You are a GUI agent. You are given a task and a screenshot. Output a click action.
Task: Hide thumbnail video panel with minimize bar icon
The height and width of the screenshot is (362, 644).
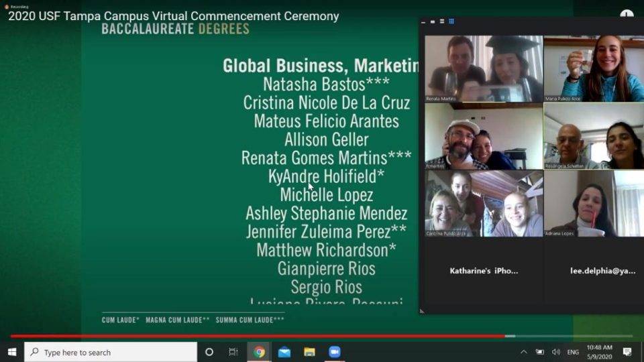pyautogui.click(x=423, y=21)
